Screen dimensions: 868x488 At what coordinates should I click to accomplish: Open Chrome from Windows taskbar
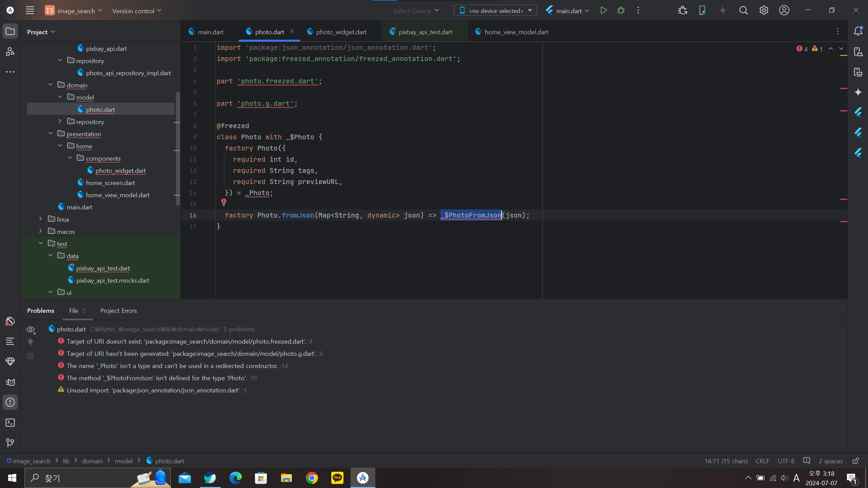click(312, 478)
